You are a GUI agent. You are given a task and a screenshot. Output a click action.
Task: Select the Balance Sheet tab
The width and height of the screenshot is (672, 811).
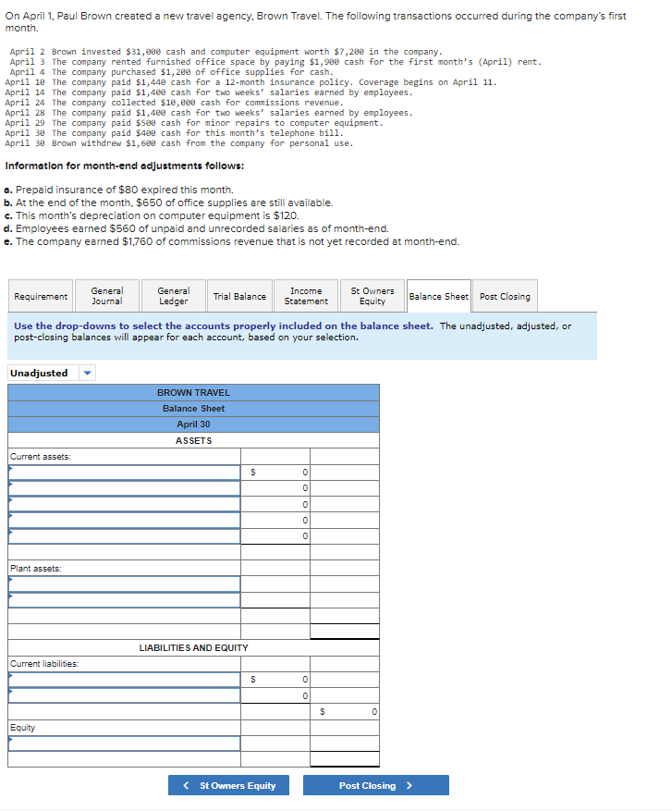(439, 296)
